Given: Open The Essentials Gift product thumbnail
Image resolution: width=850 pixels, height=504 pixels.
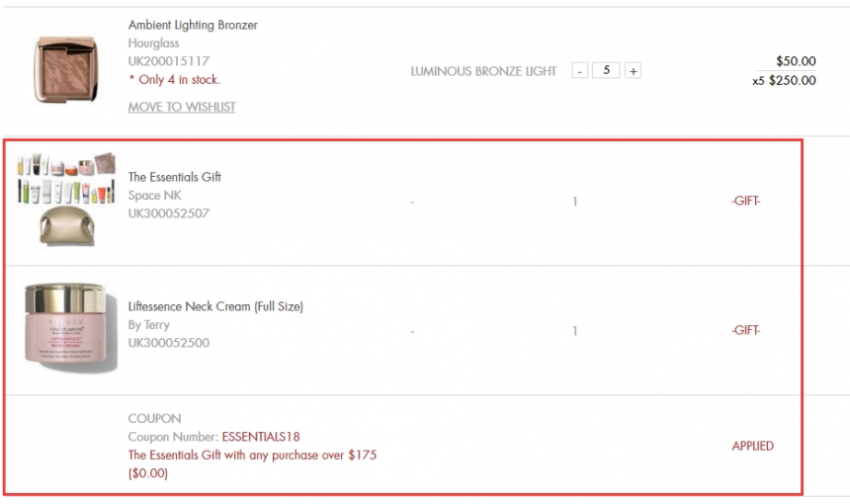Looking at the screenshot, I should click(67, 199).
